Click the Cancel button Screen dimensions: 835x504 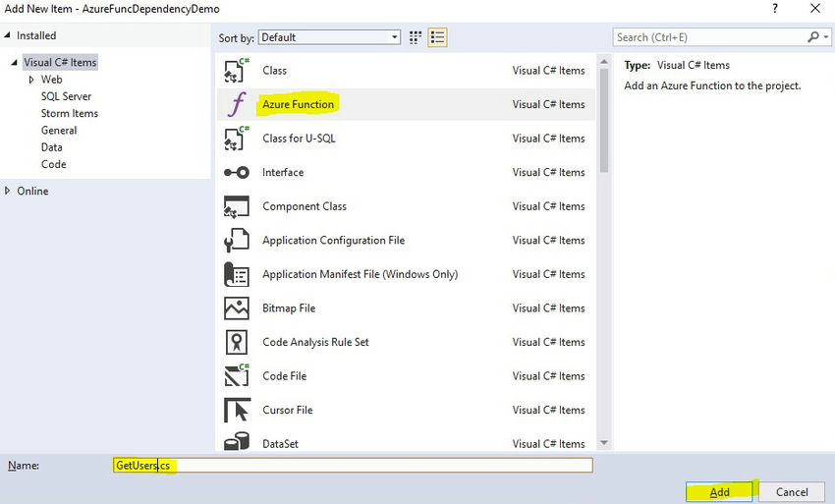click(x=792, y=492)
